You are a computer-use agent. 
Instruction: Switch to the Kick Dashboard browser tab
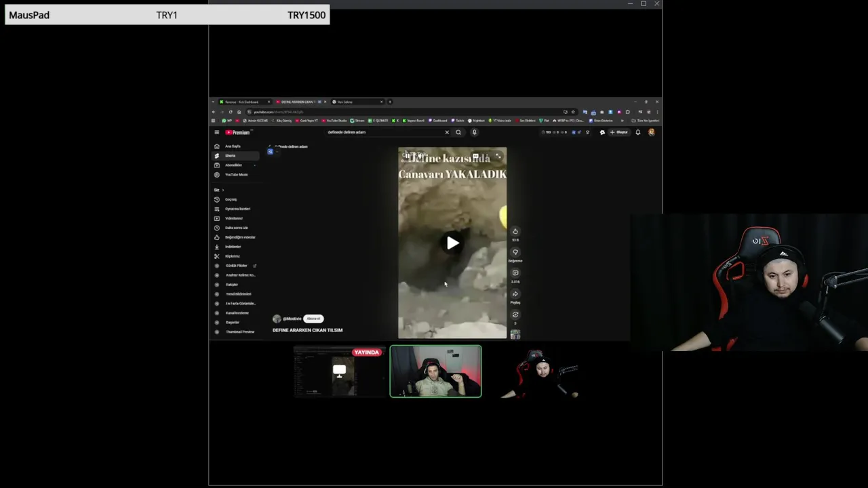point(244,102)
